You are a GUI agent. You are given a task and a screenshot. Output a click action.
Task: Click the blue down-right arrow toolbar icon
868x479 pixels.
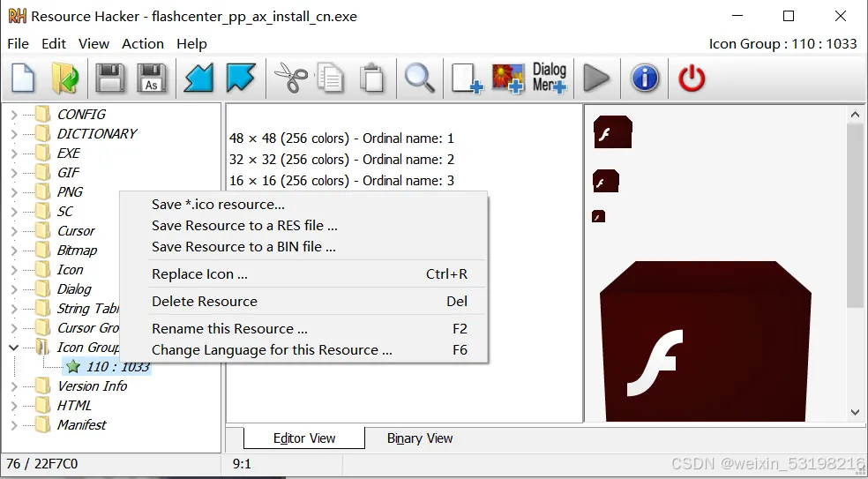[x=241, y=79]
